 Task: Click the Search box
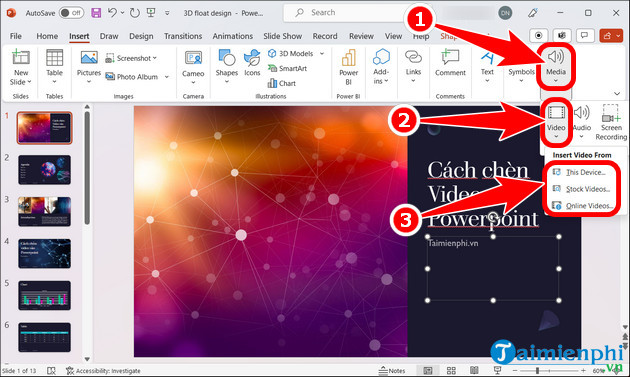click(x=346, y=12)
